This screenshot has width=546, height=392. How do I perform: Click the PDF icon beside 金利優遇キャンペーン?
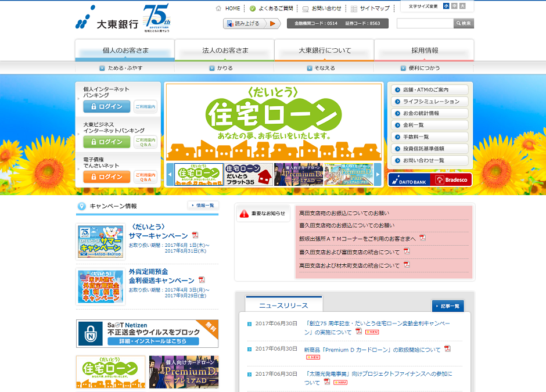[x=202, y=280]
